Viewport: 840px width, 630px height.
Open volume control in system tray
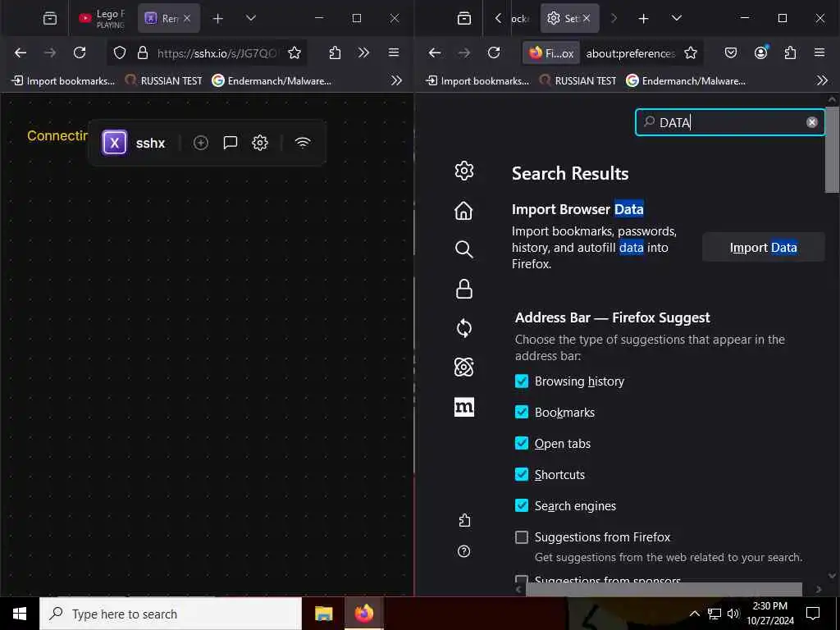tap(733, 614)
